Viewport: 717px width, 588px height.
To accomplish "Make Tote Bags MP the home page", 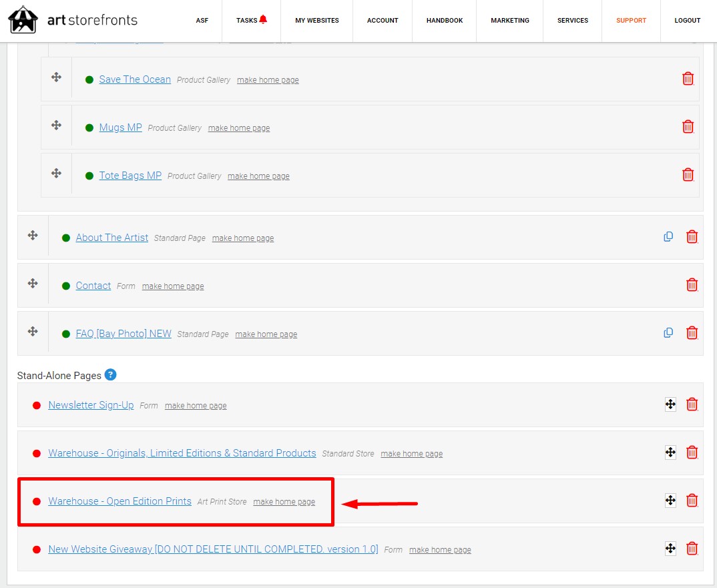I will coord(258,176).
